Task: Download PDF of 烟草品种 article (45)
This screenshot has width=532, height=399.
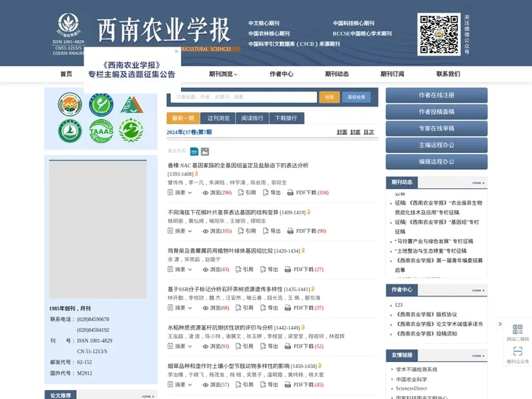Action: tap(304, 384)
